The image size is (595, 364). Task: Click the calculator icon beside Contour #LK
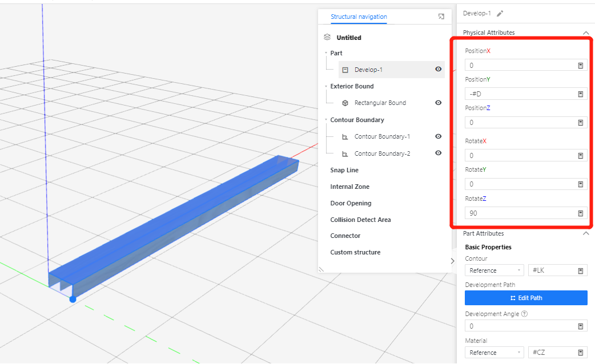581,270
